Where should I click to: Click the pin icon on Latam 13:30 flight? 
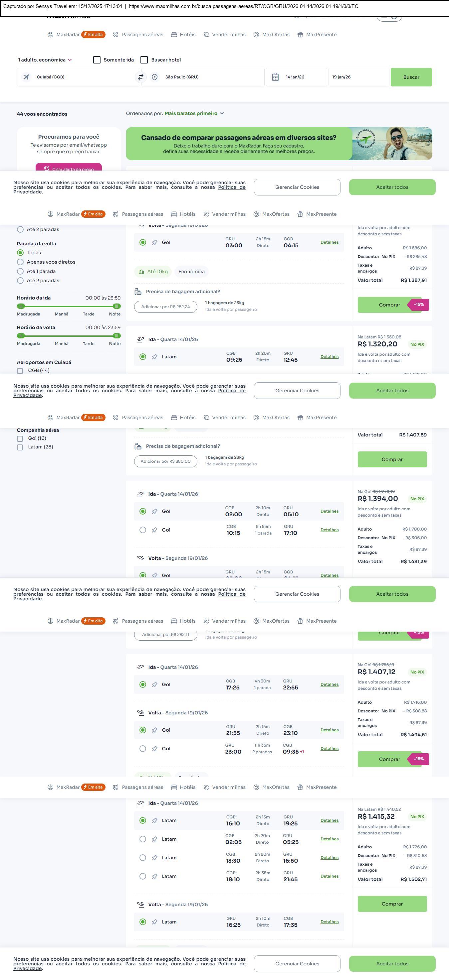(155, 858)
